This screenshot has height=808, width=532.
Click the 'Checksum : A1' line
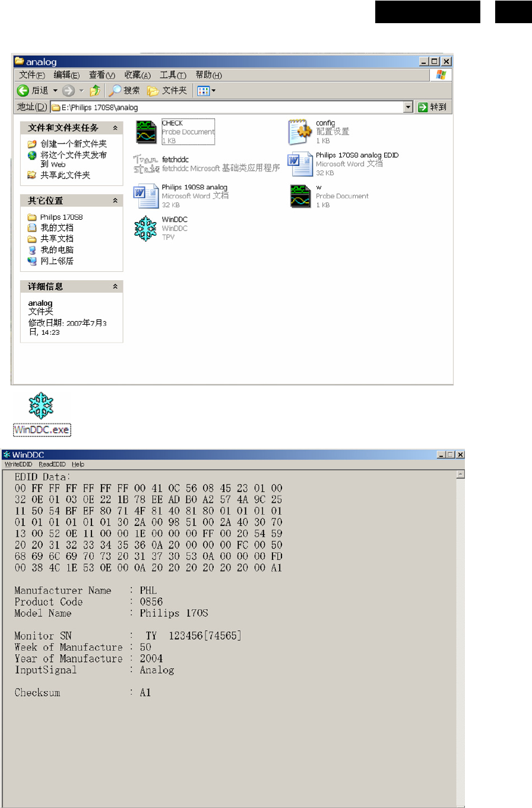pyautogui.click(x=83, y=692)
